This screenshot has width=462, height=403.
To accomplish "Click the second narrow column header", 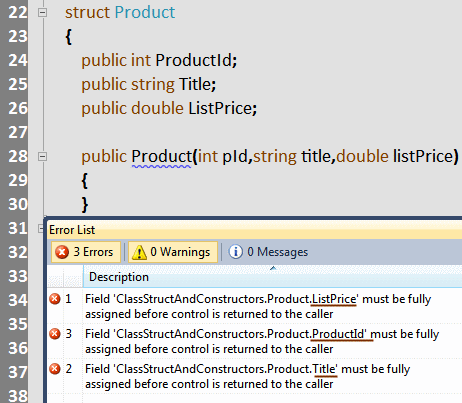I will [73, 277].
